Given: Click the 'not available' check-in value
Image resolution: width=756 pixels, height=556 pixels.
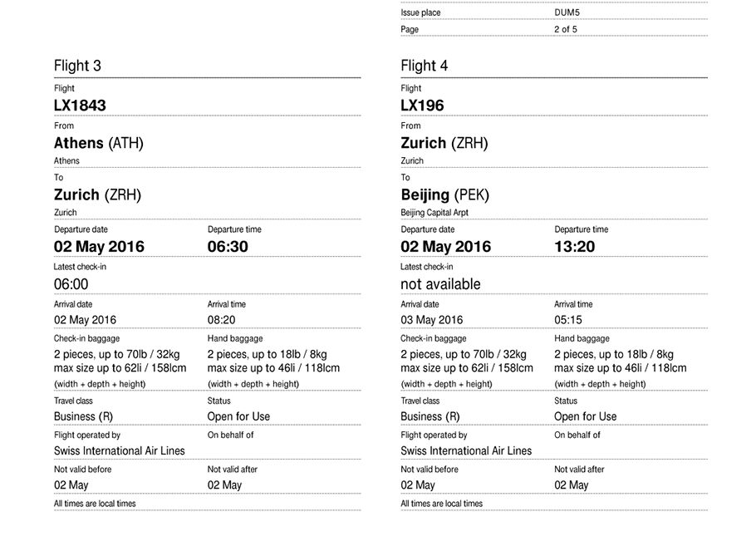Looking at the screenshot, I should pyautogui.click(x=440, y=284).
